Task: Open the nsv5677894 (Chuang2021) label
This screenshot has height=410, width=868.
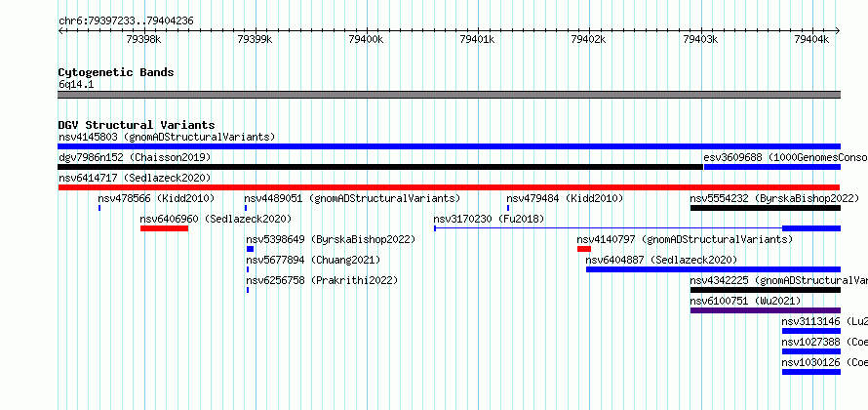Action: coord(313,260)
